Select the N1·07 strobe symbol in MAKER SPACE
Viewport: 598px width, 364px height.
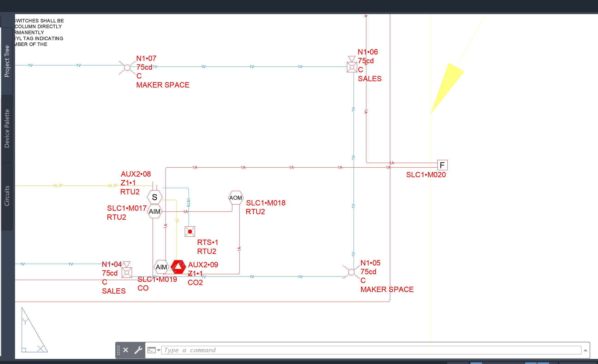point(127,67)
